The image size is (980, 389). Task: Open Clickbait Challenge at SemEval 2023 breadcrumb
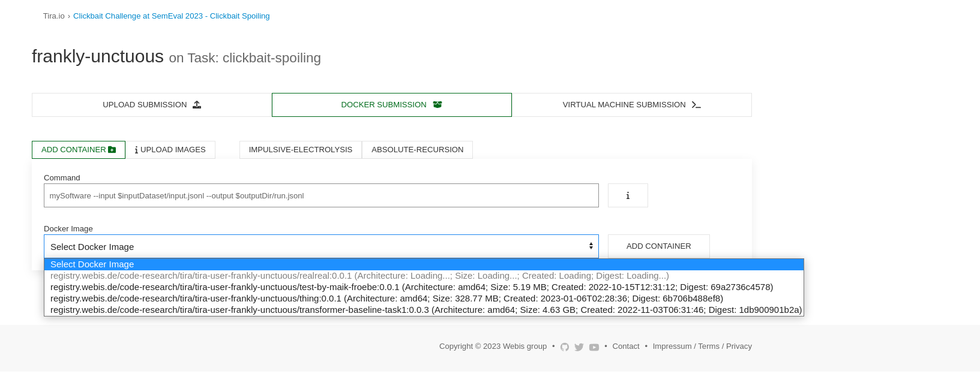click(x=171, y=16)
